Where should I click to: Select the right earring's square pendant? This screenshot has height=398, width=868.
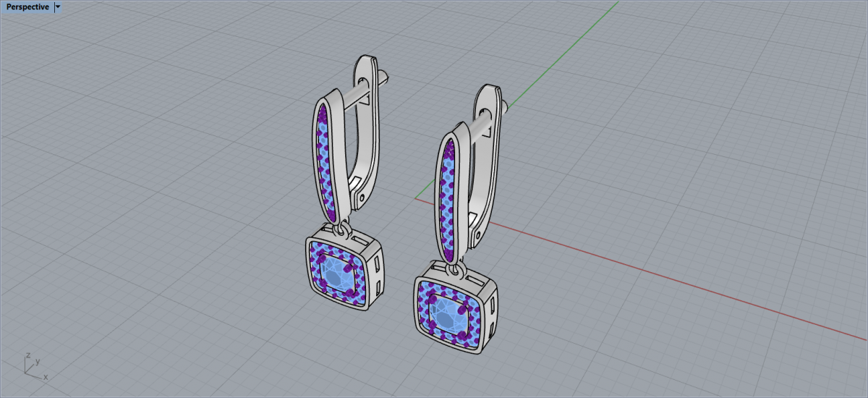point(456,306)
